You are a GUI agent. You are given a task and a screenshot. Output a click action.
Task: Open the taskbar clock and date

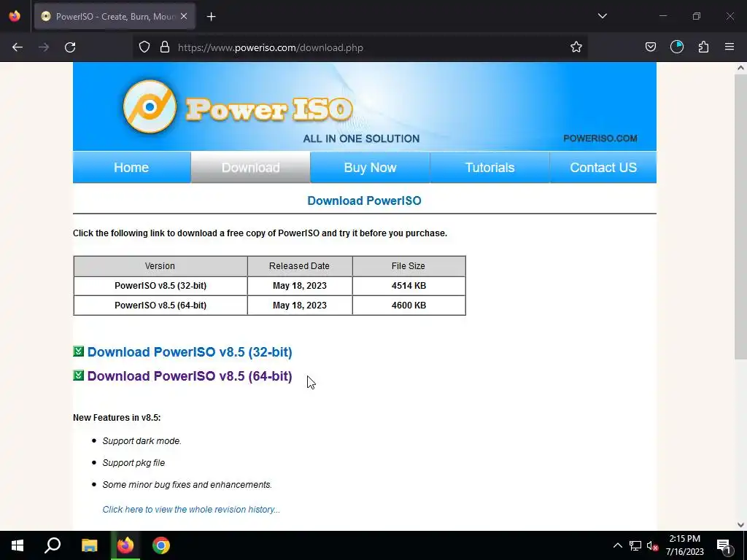click(x=684, y=545)
